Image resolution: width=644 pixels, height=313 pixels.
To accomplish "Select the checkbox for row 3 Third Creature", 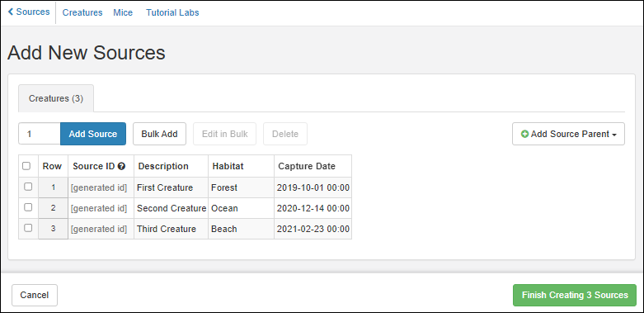I will click(28, 228).
